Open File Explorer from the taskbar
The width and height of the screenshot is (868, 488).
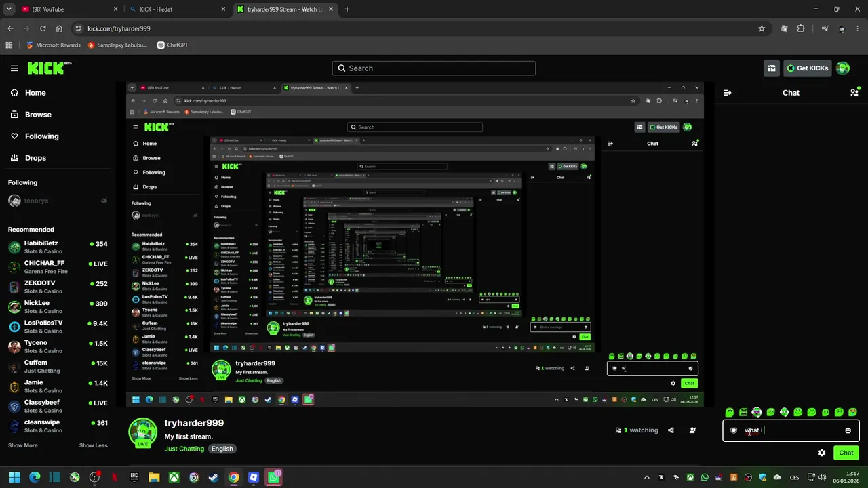pos(154,477)
